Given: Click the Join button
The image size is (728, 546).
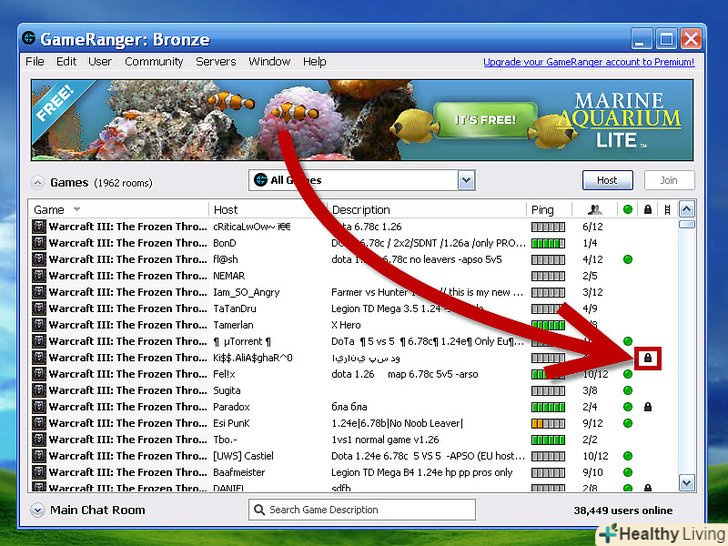Looking at the screenshot, I should pos(669,180).
